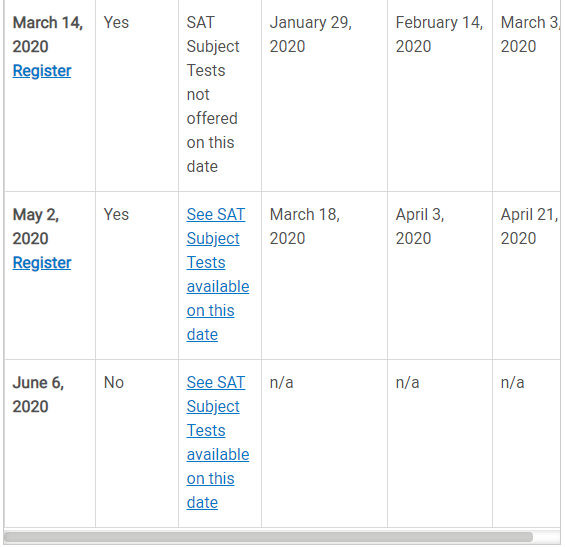Open SAT Subject Tests link for May 2
Image resolution: width=565 pixels, height=547 pixels.
tap(218, 274)
